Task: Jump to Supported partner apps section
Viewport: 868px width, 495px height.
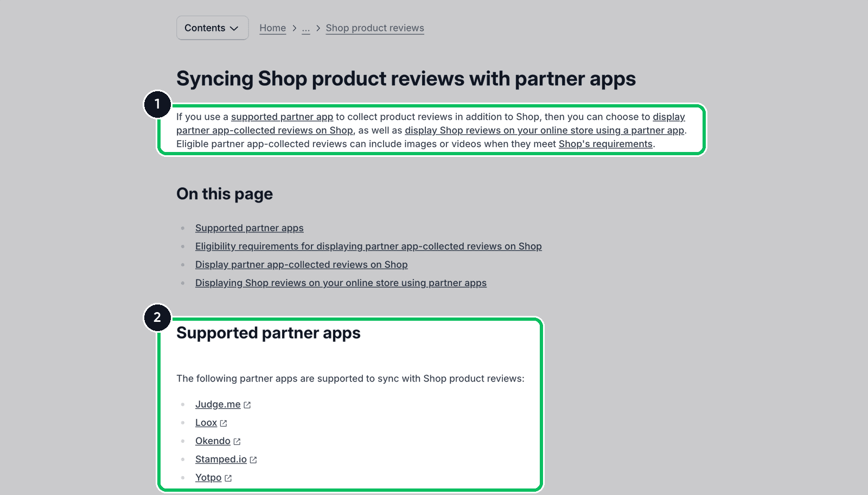Action: coord(250,228)
